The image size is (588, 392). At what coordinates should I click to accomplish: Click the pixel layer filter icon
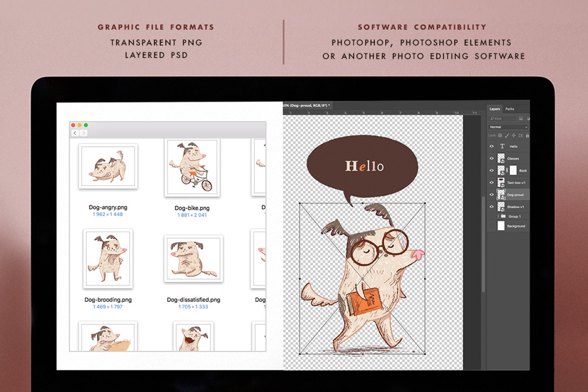click(520, 119)
